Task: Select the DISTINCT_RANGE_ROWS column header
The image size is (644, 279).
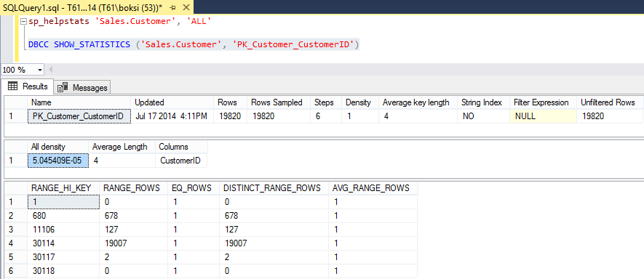Action: (274, 188)
